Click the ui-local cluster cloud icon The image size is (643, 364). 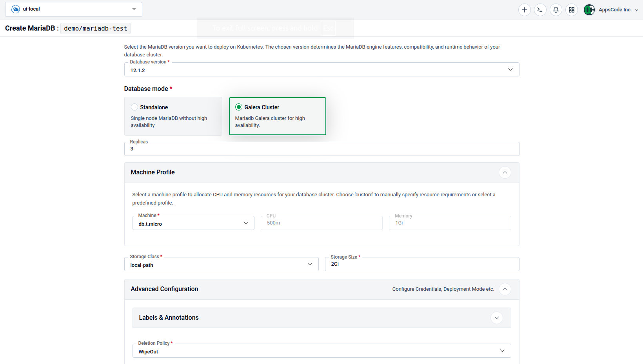pos(16,9)
